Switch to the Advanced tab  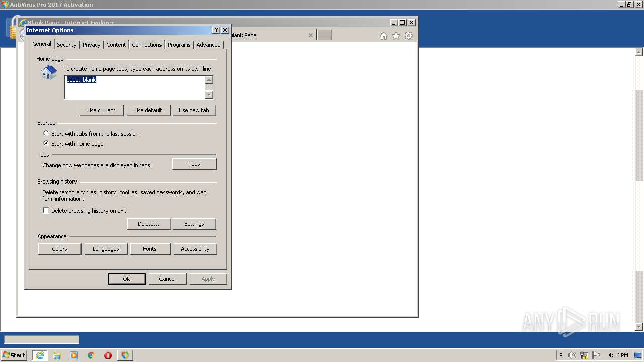tap(208, 45)
